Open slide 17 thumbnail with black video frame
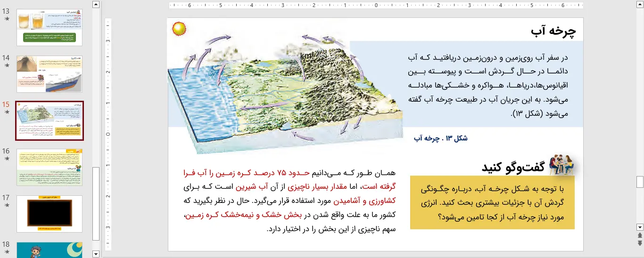This screenshot has width=644, height=258. pyautogui.click(x=50, y=214)
